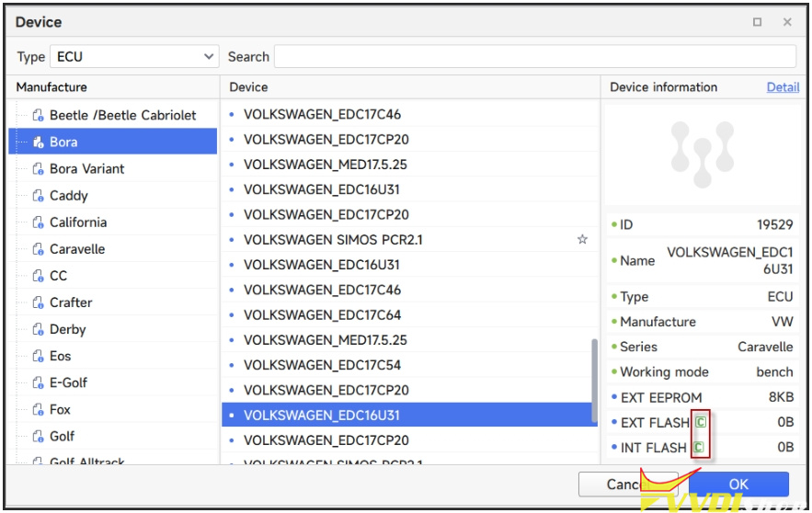Click the Bora car icon in manufacture list

pos(38,142)
